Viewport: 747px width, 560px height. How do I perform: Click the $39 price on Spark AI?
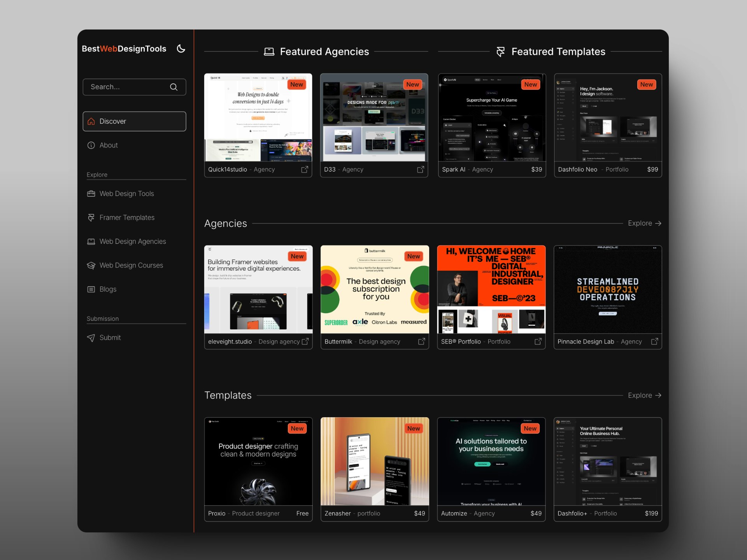(537, 170)
